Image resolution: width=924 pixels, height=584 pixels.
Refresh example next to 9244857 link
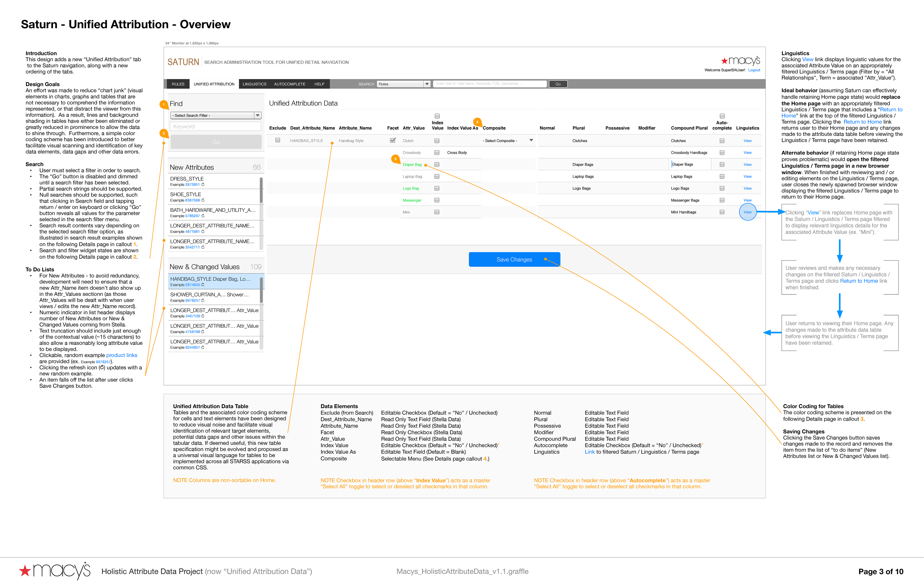(203, 347)
